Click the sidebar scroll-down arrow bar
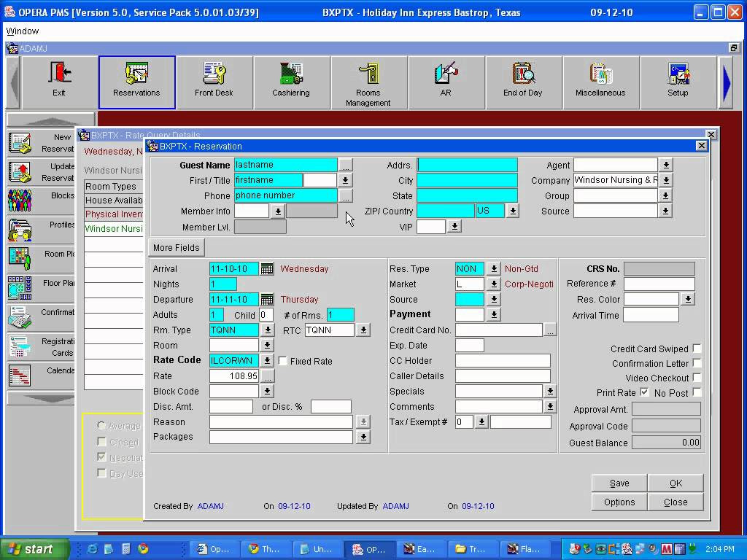 pos(41,399)
